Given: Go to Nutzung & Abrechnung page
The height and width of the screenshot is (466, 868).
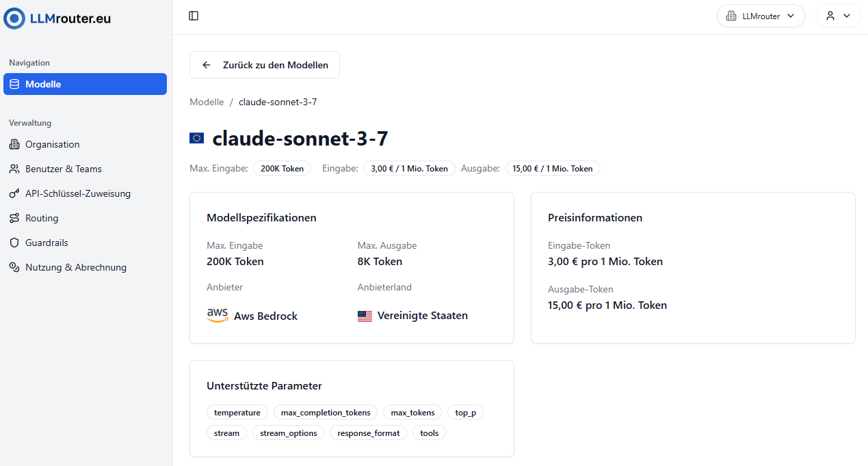Looking at the screenshot, I should click(x=75, y=267).
